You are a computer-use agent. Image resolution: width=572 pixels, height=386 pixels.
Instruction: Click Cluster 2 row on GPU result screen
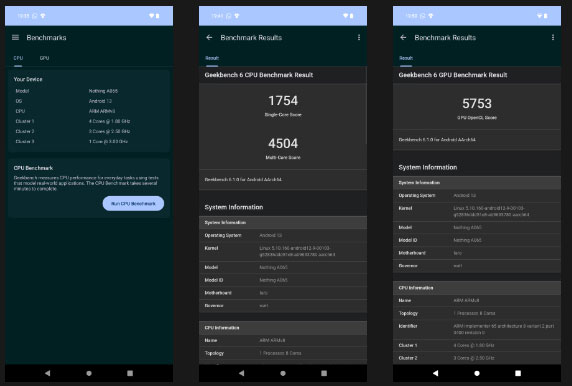coord(477,358)
